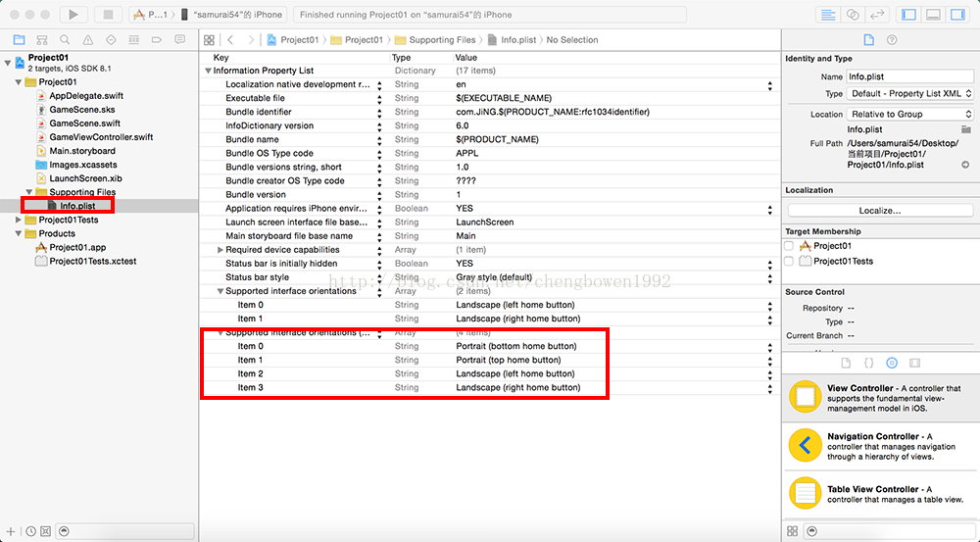Open the Report navigator
The height and width of the screenshot is (542, 980).
[180, 40]
